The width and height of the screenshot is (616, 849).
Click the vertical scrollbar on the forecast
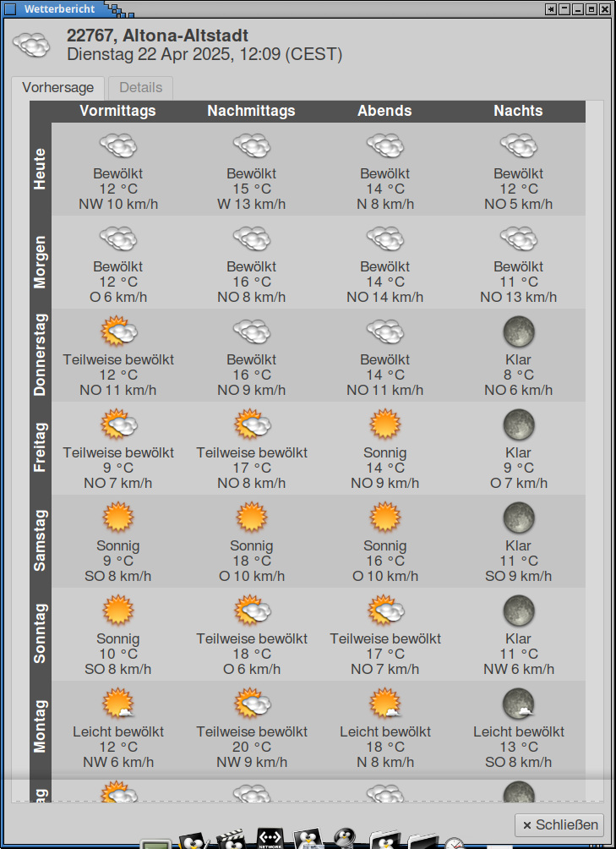(x=595, y=423)
